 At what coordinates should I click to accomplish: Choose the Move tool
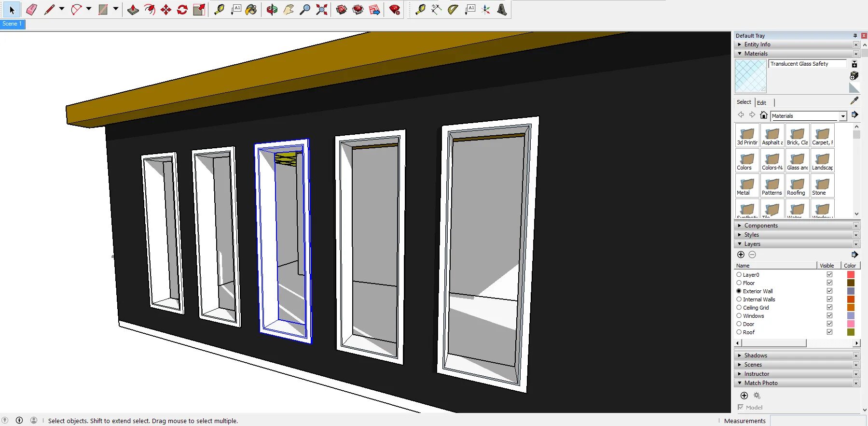pos(166,10)
